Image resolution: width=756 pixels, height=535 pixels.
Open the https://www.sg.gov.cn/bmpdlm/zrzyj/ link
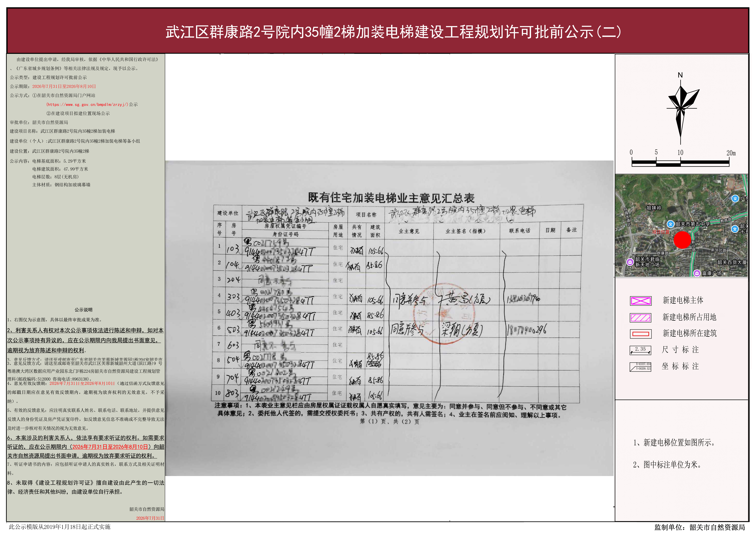[87, 104]
